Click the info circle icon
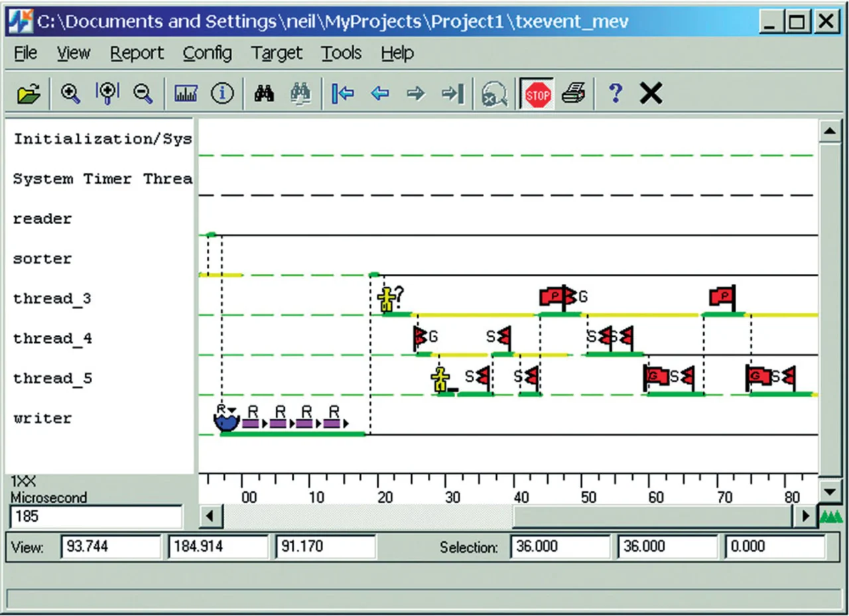The image size is (849, 616). pyautogui.click(x=222, y=94)
